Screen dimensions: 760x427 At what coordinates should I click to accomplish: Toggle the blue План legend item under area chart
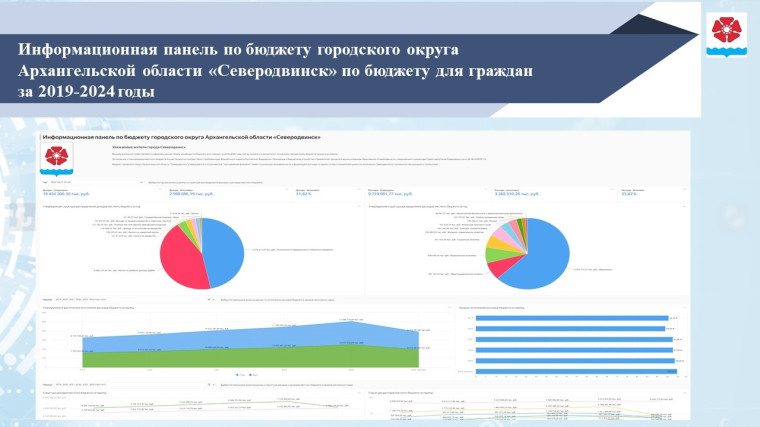(240, 375)
